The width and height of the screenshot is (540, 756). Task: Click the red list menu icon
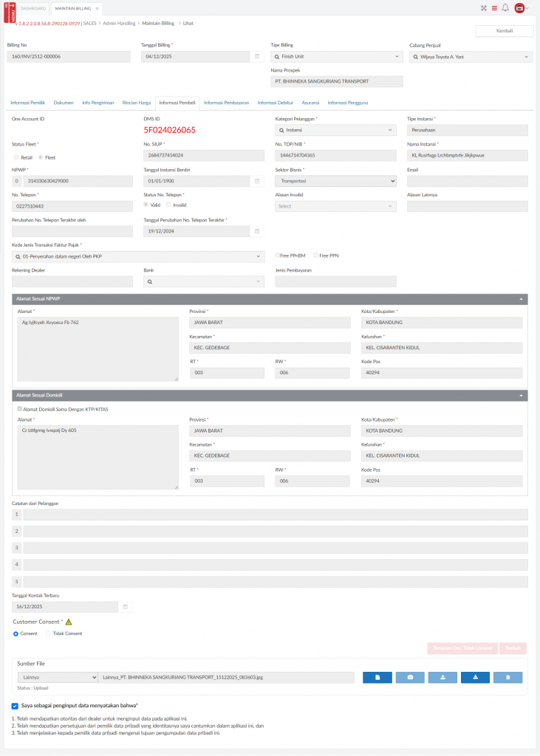494,8
